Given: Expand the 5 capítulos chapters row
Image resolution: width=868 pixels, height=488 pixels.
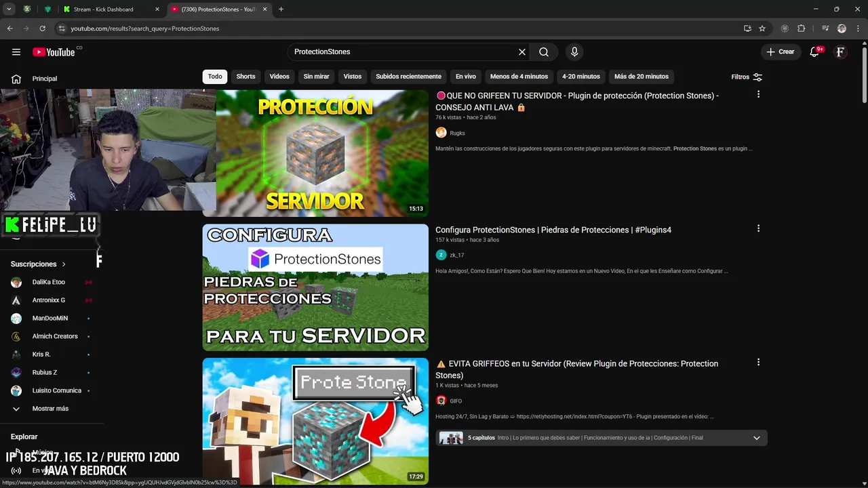Looking at the screenshot, I should 601,438.
